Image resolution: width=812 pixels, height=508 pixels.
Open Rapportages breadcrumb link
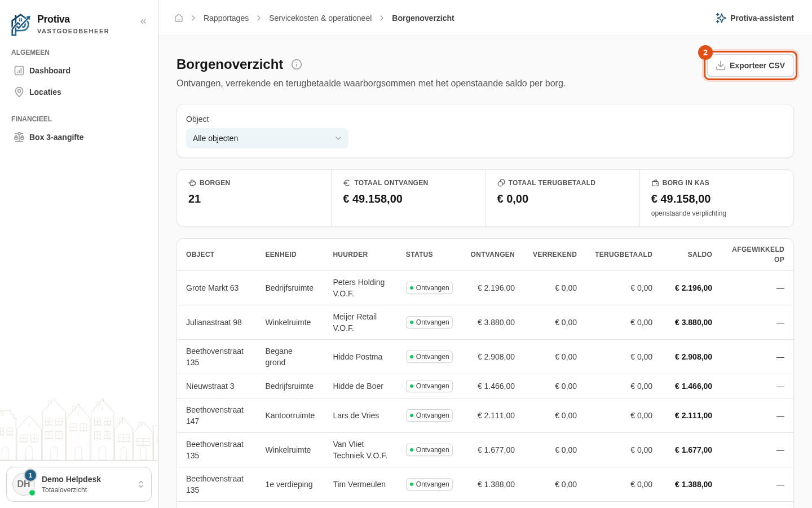(x=226, y=18)
